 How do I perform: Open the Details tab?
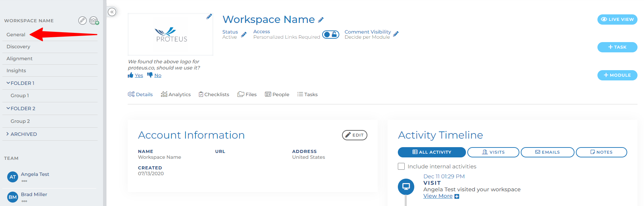click(140, 94)
